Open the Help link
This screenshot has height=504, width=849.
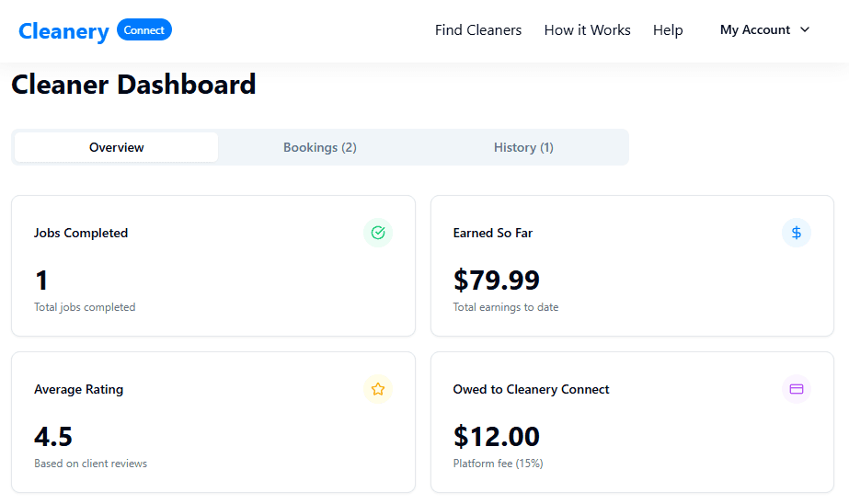668,30
